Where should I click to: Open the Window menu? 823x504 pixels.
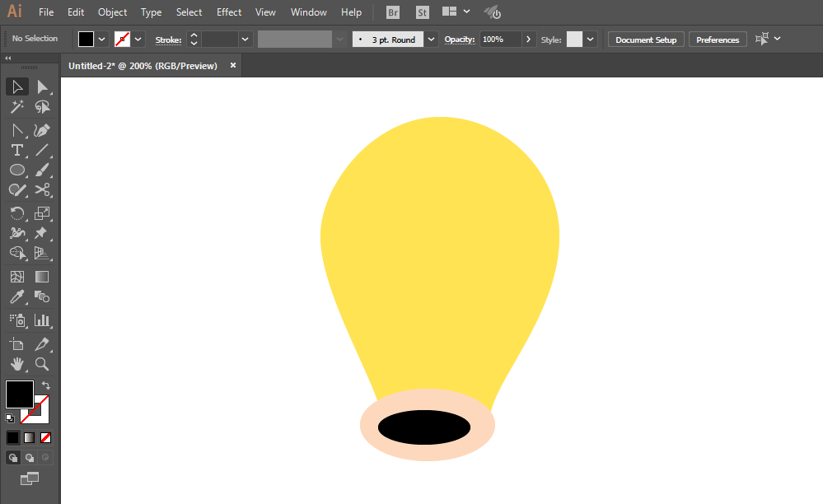(x=309, y=12)
